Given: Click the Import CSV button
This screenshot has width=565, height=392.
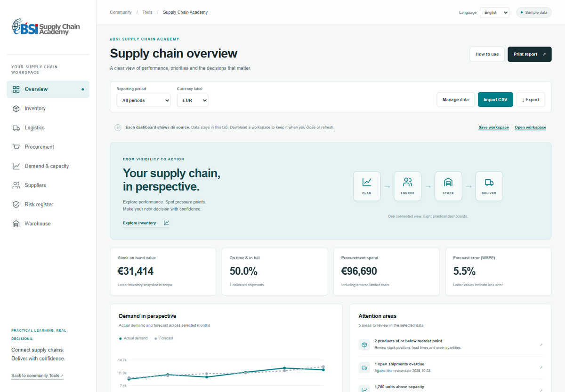Looking at the screenshot, I should (495, 100).
